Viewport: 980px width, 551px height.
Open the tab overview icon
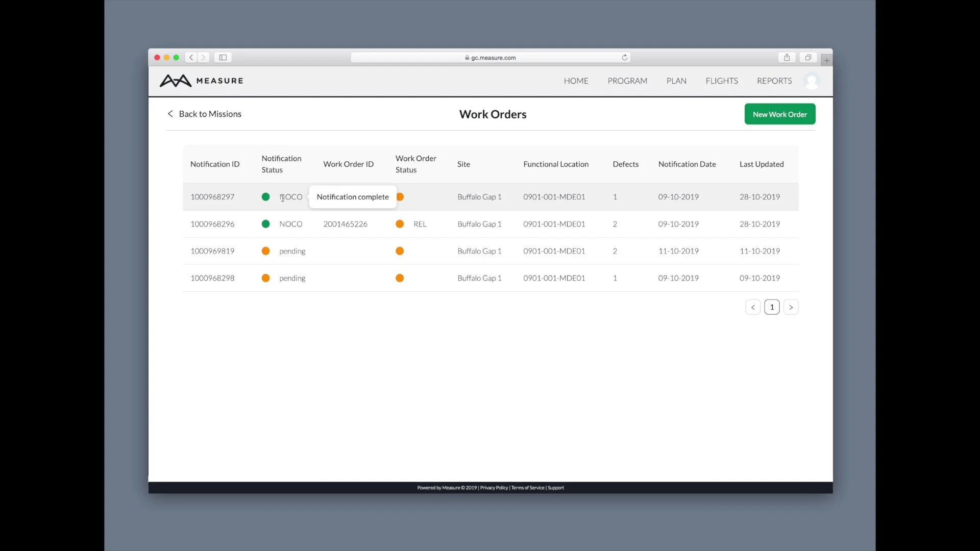click(808, 58)
